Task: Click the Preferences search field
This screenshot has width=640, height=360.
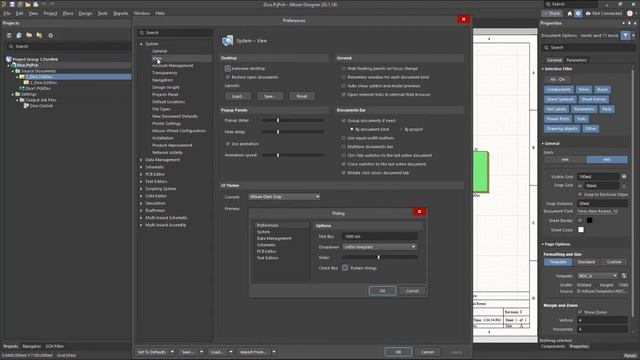Action: (175, 33)
